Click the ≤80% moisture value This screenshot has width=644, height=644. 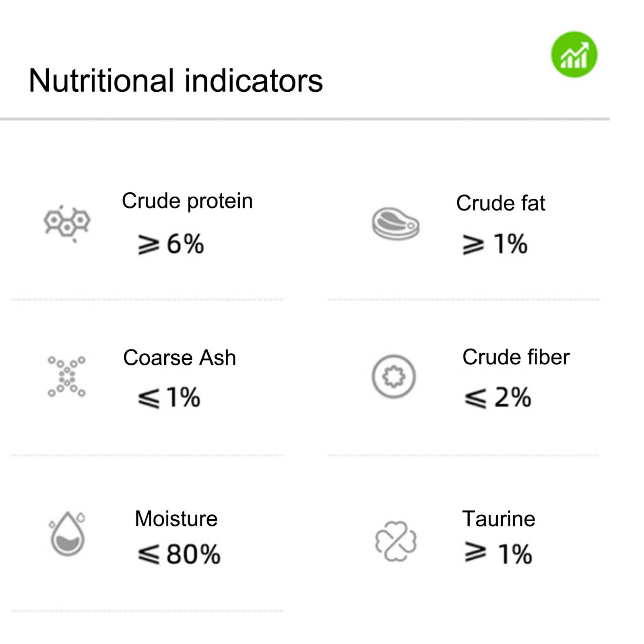[x=179, y=554]
